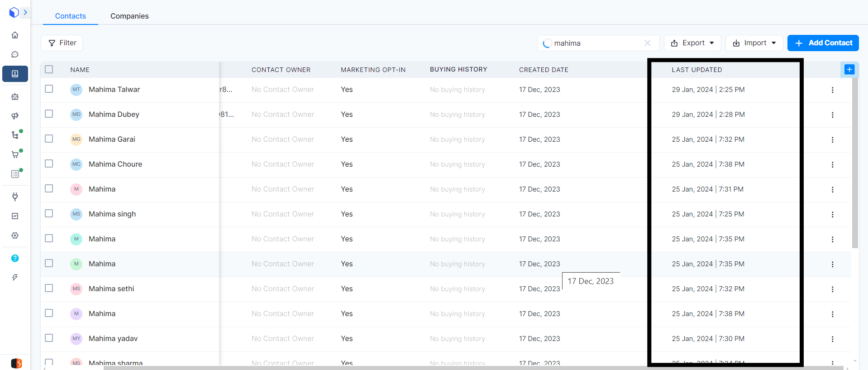Image resolution: width=868 pixels, height=370 pixels.
Task: Click the blue help question mark icon
Action: point(15,258)
